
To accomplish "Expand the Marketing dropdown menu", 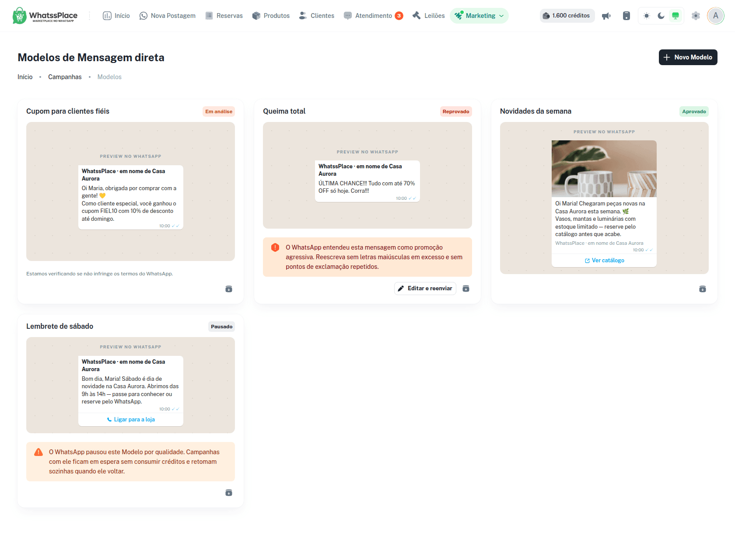I will click(x=479, y=16).
